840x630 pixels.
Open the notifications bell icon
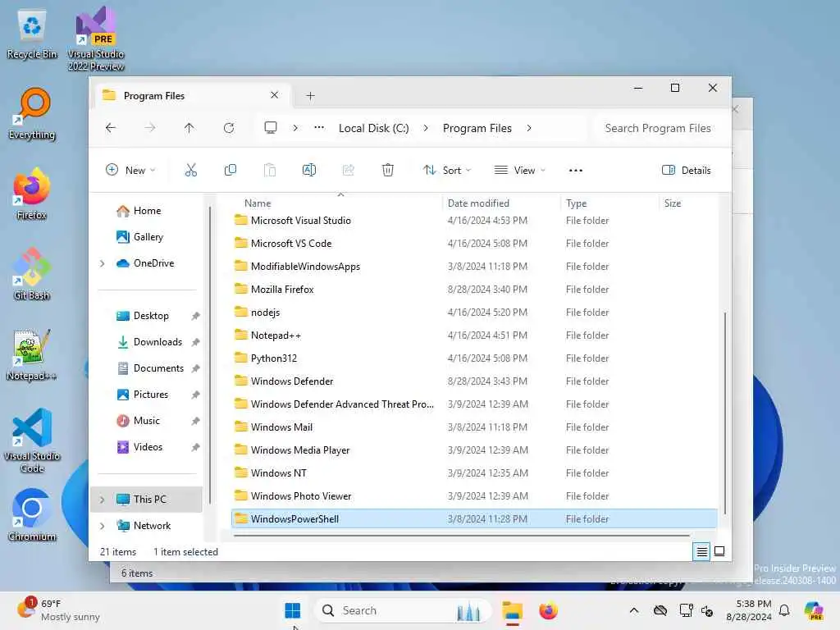coord(785,610)
